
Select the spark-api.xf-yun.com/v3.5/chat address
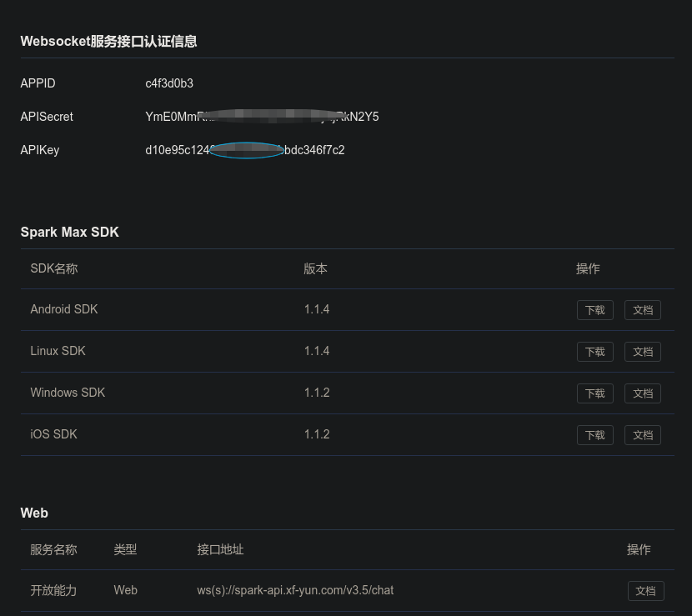[295, 590]
